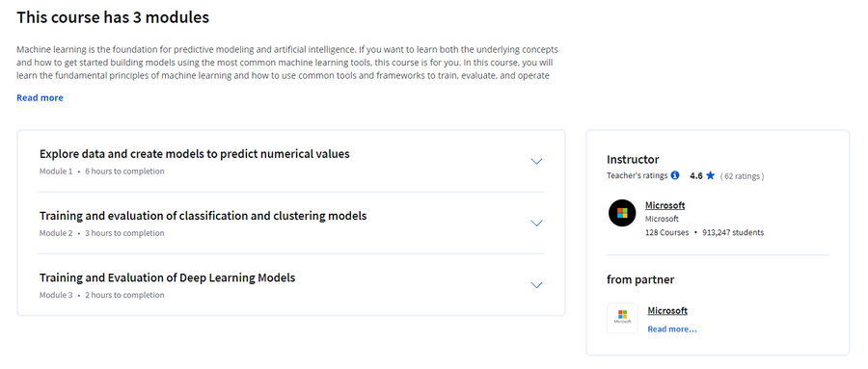Expand Module 3 using the chevron
The image size is (868, 369).
[536, 285]
